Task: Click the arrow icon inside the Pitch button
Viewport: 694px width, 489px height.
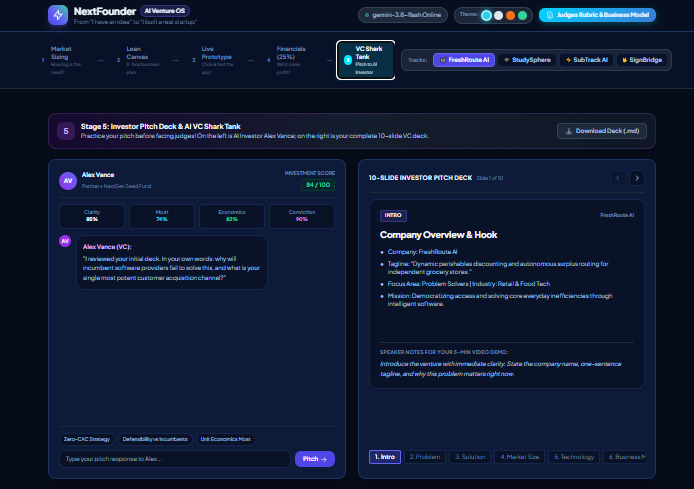Action: [x=324, y=459]
